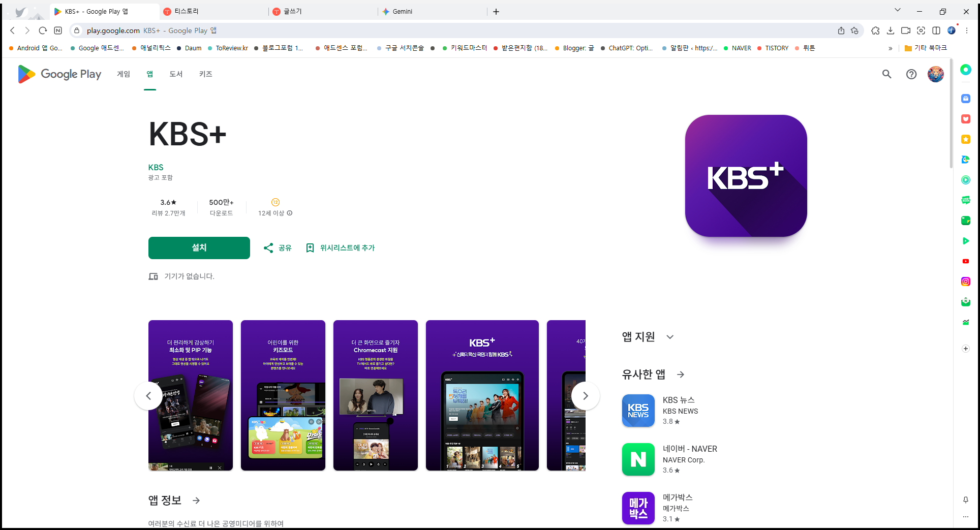Open the tab search dropdown arrow
Viewport: 980px width, 530px height.
898,10
